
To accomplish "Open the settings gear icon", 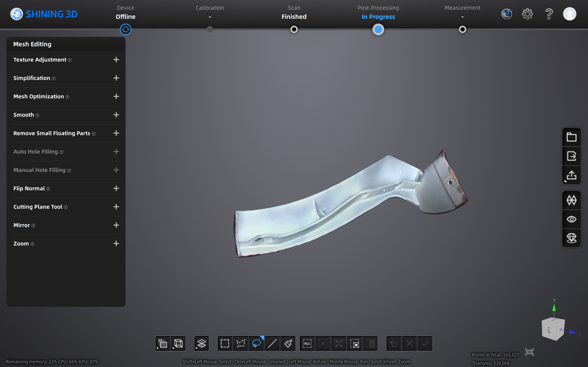I will (527, 14).
